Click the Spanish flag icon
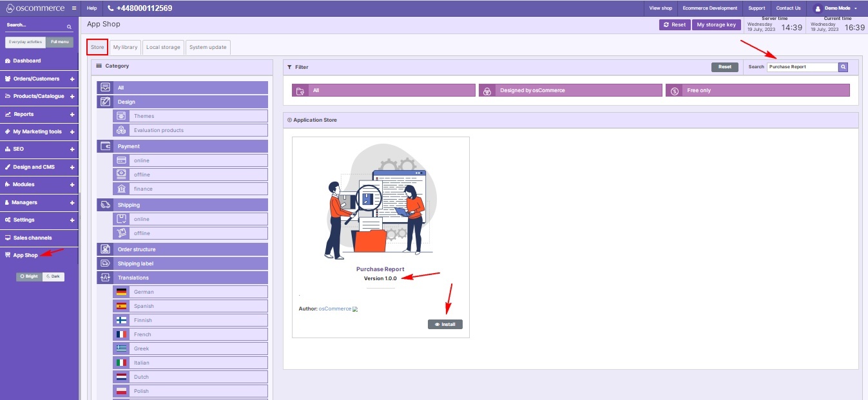The image size is (868, 400). click(x=121, y=306)
